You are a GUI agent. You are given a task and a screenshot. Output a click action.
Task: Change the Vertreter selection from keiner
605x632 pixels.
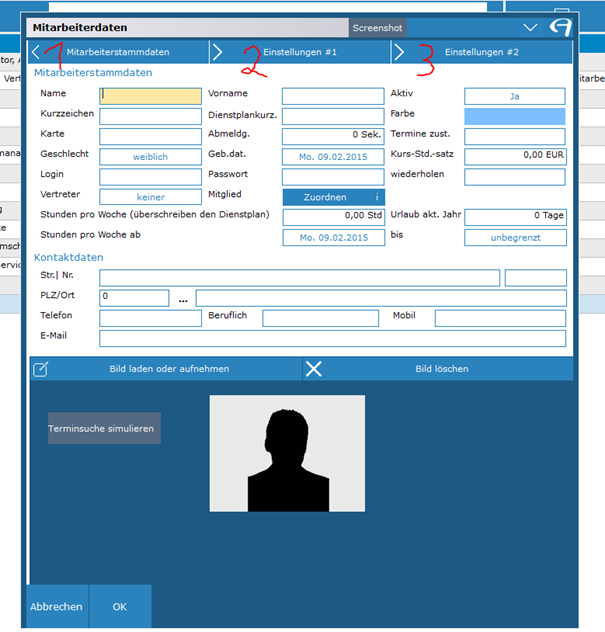click(x=150, y=197)
